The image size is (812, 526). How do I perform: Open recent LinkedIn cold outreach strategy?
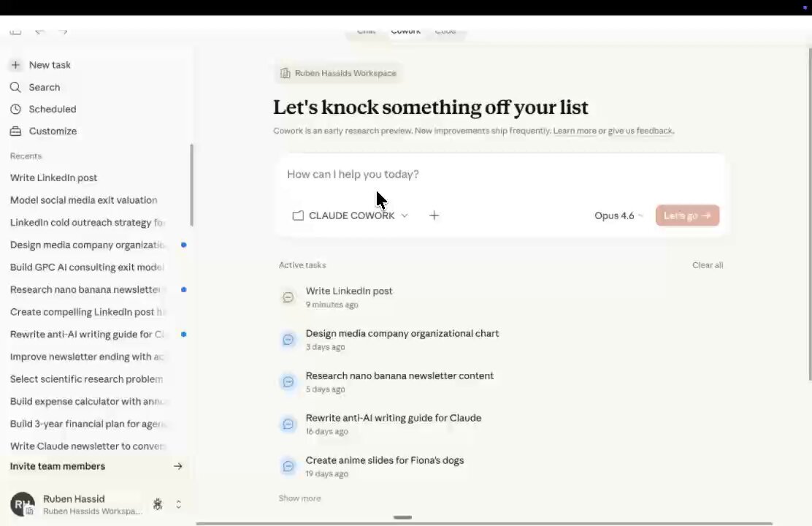point(87,222)
